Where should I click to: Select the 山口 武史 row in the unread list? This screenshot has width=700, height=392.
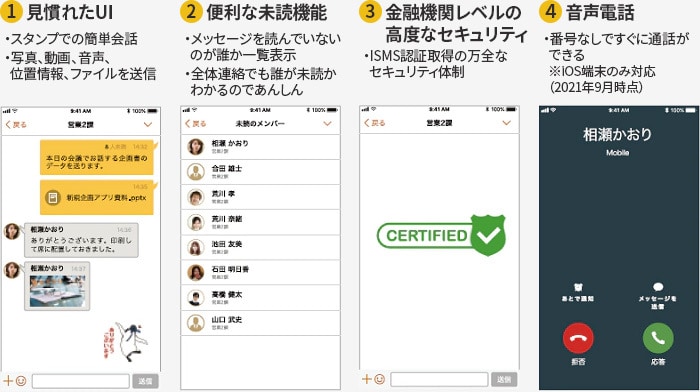tap(260, 323)
